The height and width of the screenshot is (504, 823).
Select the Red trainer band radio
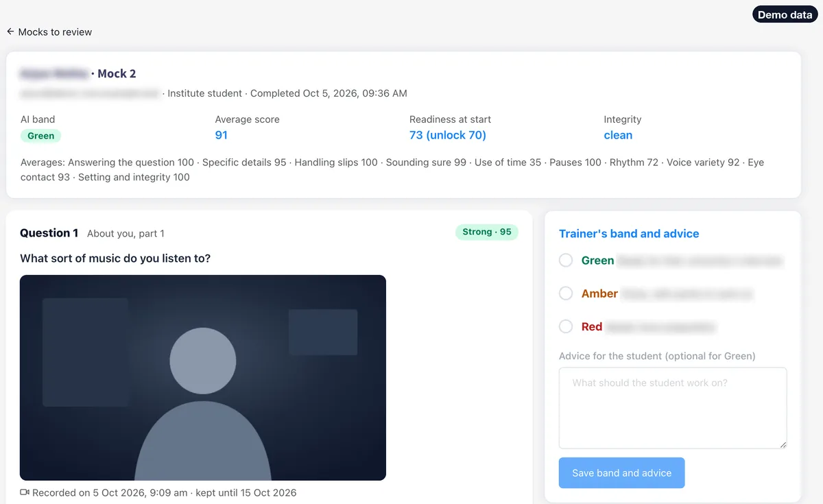point(566,326)
